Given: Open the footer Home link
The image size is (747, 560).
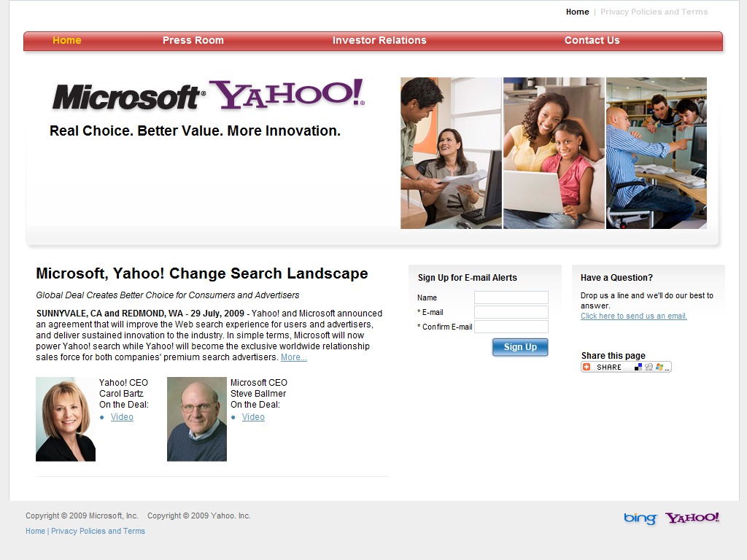Looking at the screenshot, I should click(x=35, y=531).
